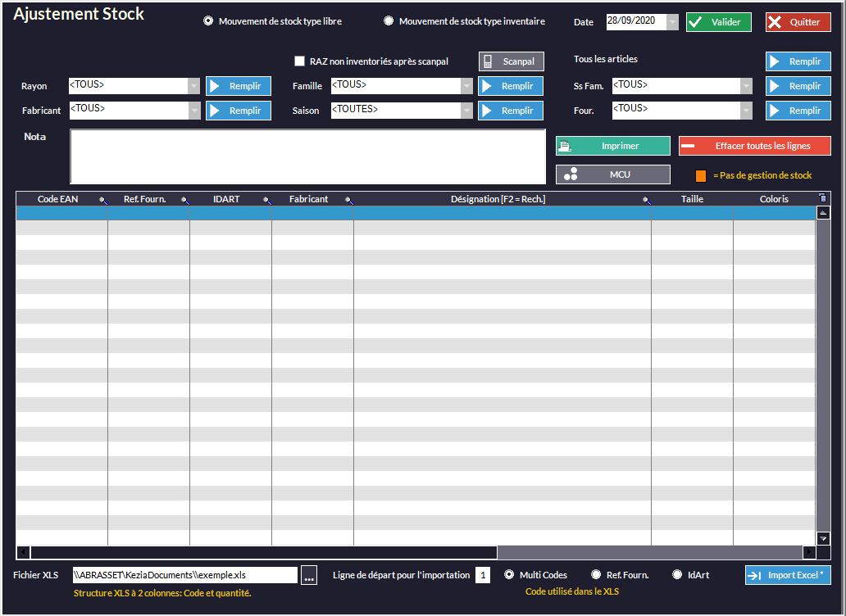The width and height of the screenshot is (846, 616).
Task: Expand the Saison dropdown
Action: [x=466, y=111]
